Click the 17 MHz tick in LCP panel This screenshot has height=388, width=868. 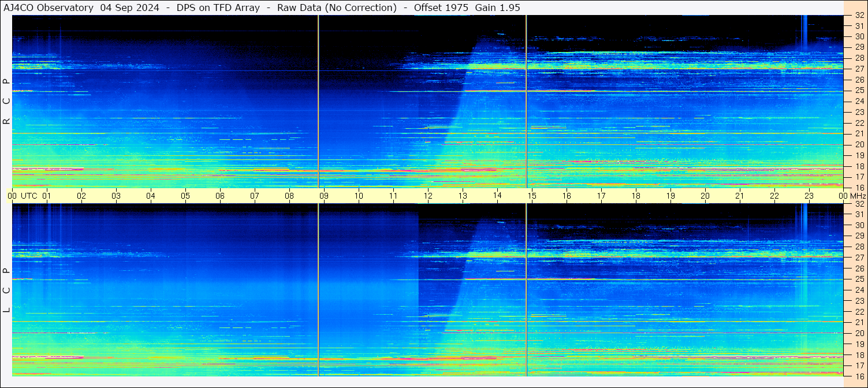859,365
